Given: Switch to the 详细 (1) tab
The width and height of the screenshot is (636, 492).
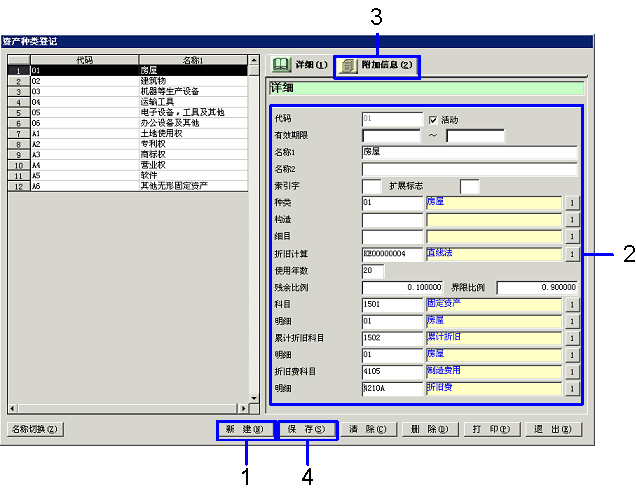Looking at the screenshot, I should click(299, 65).
